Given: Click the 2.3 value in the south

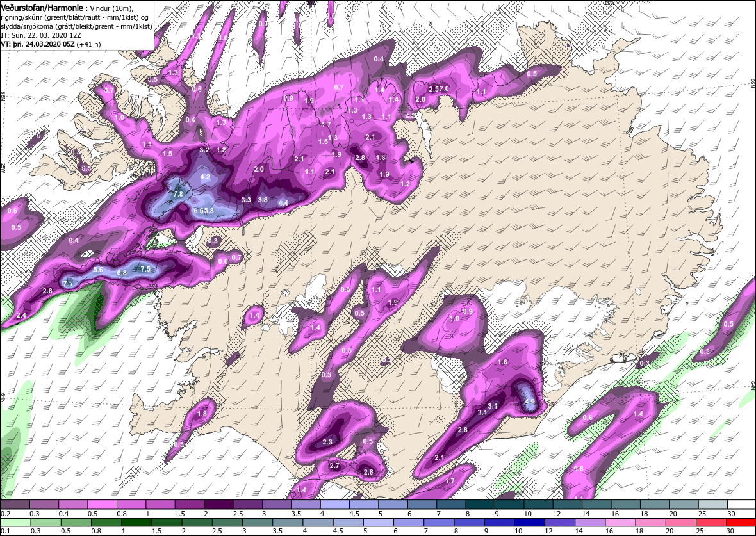Looking at the screenshot, I should click(327, 442).
